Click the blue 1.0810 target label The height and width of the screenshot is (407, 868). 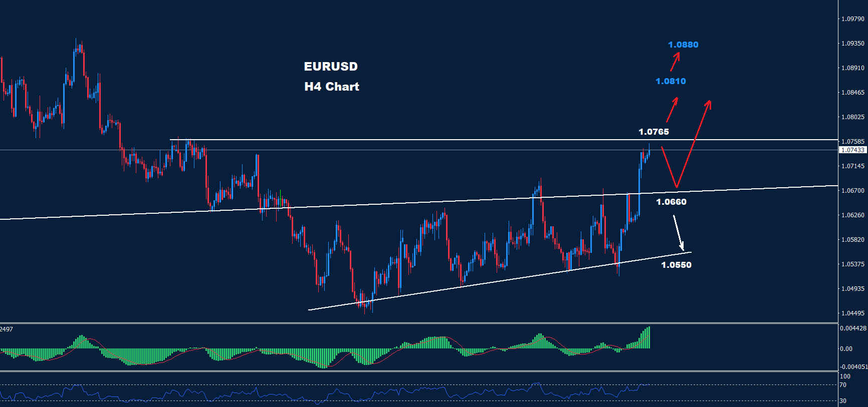[671, 81]
